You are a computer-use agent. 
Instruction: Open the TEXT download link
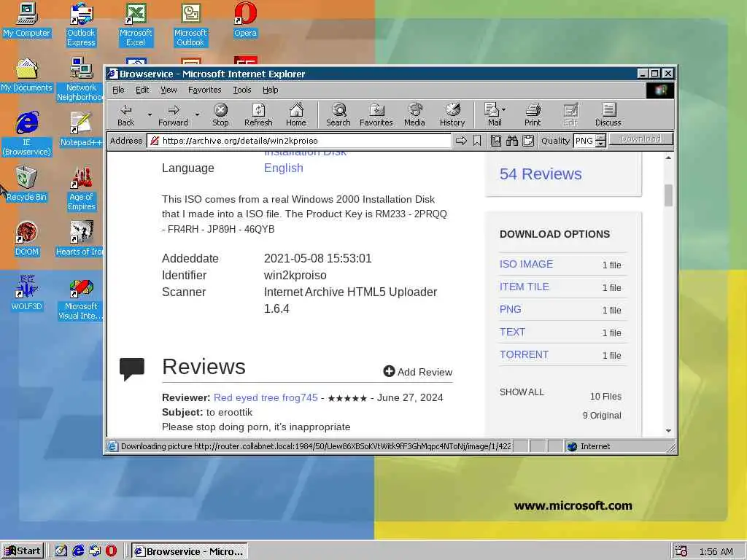click(x=512, y=332)
